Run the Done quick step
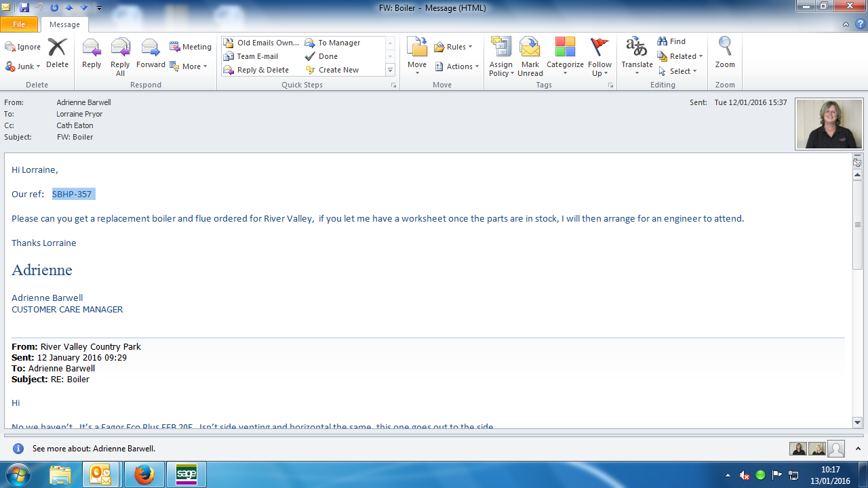This screenshot has height=488, width=868. coord(321,56)
